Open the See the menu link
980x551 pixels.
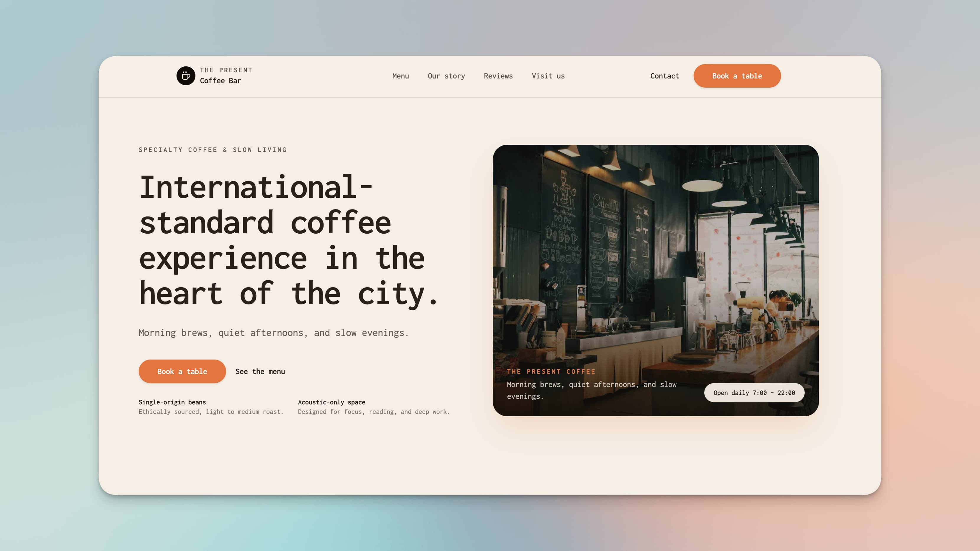point(260,371)
